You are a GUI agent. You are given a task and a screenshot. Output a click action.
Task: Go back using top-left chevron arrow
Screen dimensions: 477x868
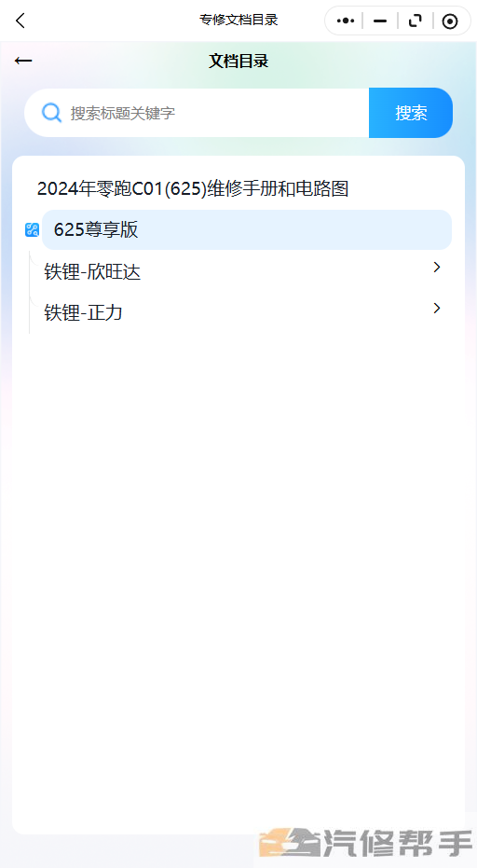[x=20, y=21]
